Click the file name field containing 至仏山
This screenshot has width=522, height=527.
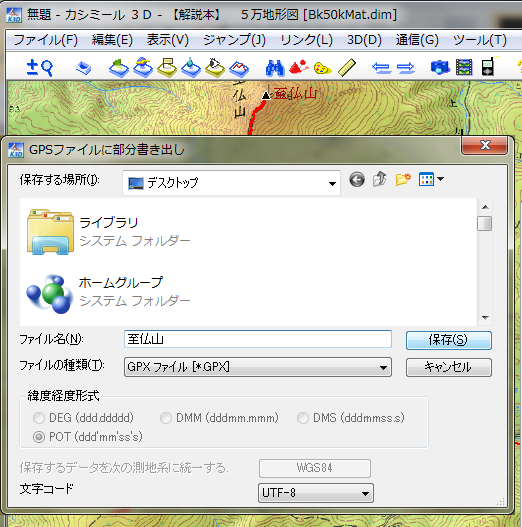(x=258, y=339)
